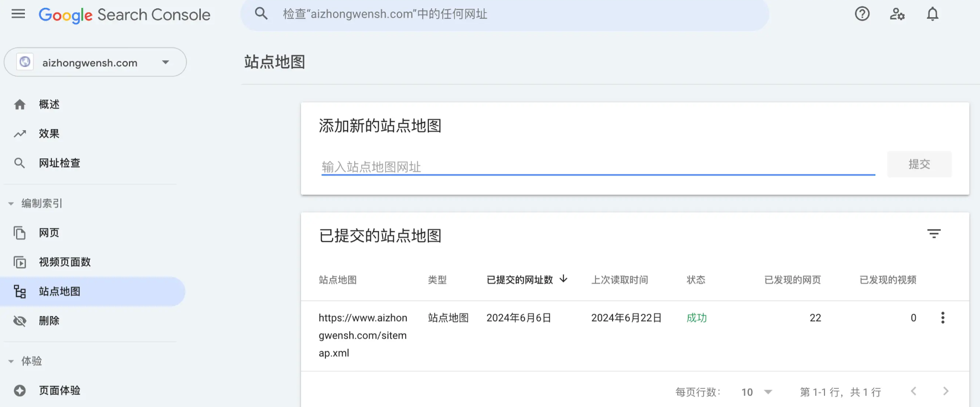Open the rows-per-page dropdown showing 10

[756, 392]
